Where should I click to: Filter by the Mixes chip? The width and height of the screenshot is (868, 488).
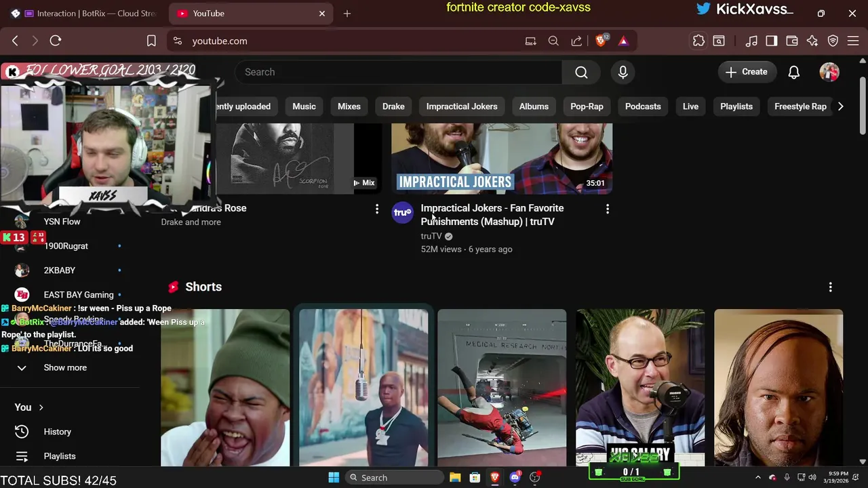click(x=349, y=106)
